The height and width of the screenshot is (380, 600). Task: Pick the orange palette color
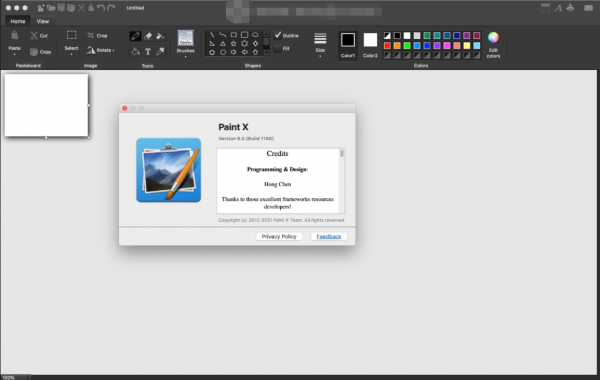(x=397, y=46)
